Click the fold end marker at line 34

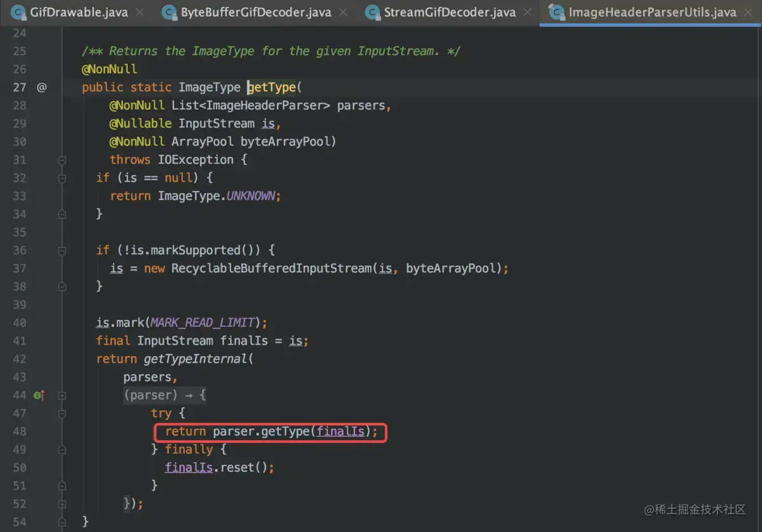pos(62,215)
